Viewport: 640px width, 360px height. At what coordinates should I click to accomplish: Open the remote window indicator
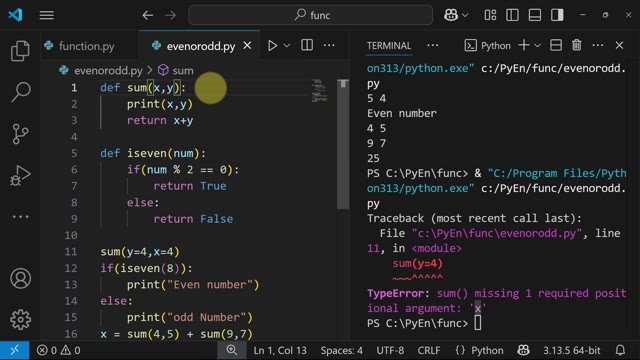15,350
